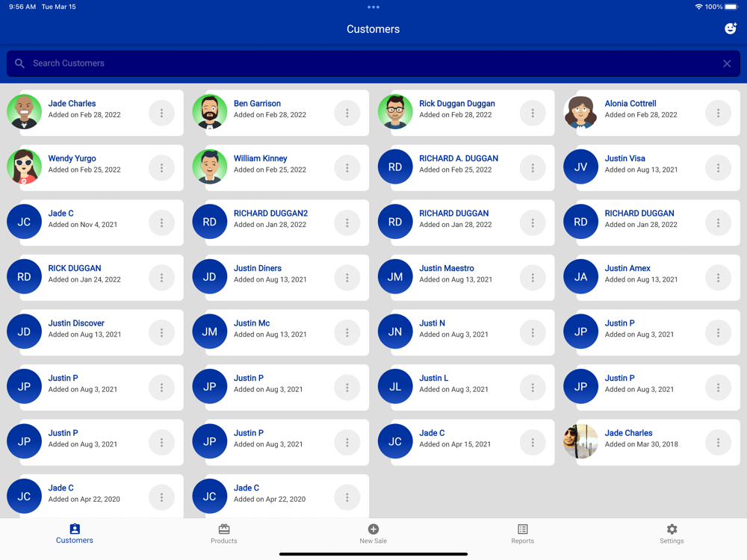Screen dimensions: 747x560
Task: Select Wendy Yurgo customer name
Action: 72,158
